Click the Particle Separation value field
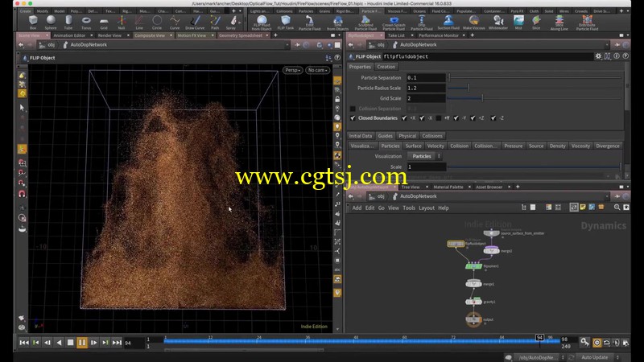Image resolution: width=644 pixels, height=362 pixels. pyautogui.click(x=426, y=77)
